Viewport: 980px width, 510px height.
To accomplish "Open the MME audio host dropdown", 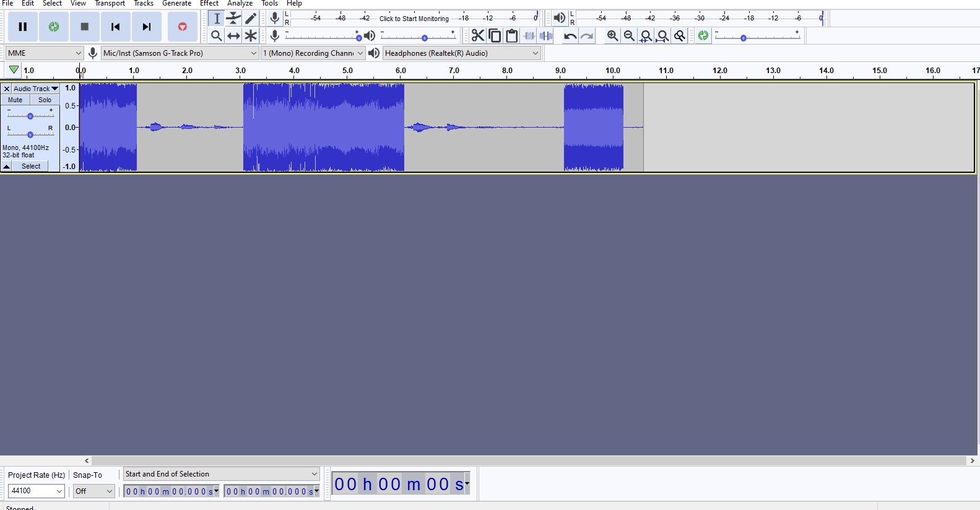I will coord(44,53).
